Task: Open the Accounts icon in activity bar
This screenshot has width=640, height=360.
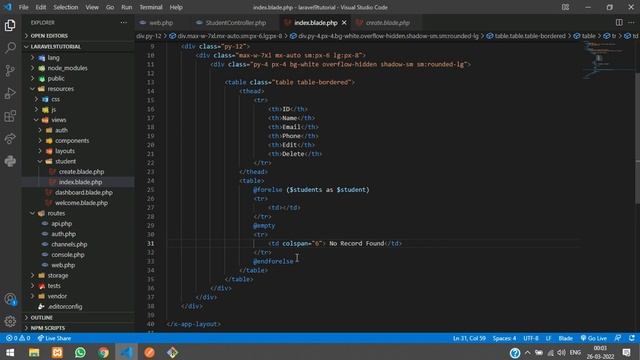Action: (10, 299)
